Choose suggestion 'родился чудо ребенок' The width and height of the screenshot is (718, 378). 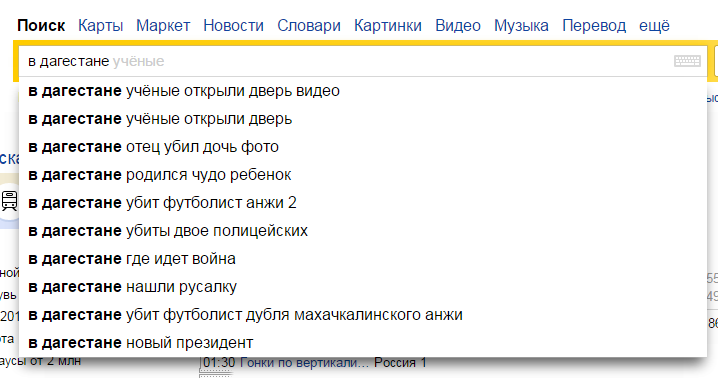[x=363, y=175]
